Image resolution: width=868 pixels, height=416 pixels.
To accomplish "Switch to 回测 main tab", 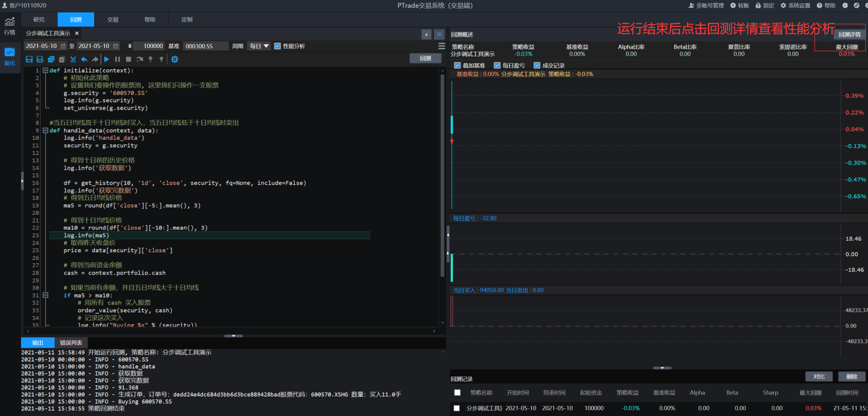I will (76, 20).
